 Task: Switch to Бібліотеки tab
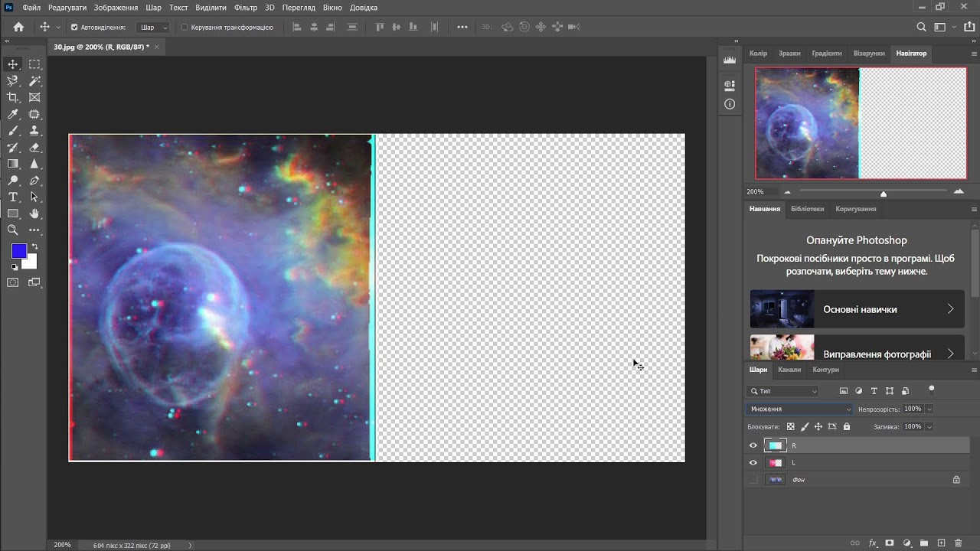(808, 209)
